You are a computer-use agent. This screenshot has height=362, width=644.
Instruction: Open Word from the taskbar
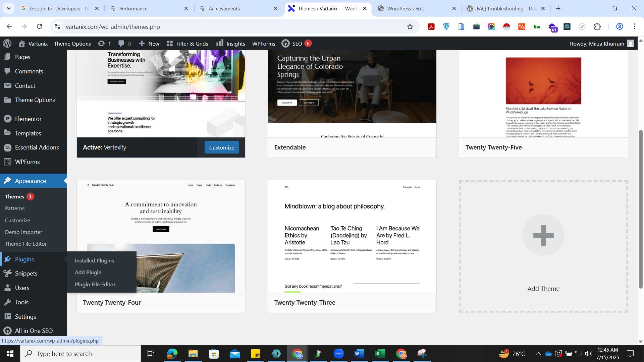point(359,354)
